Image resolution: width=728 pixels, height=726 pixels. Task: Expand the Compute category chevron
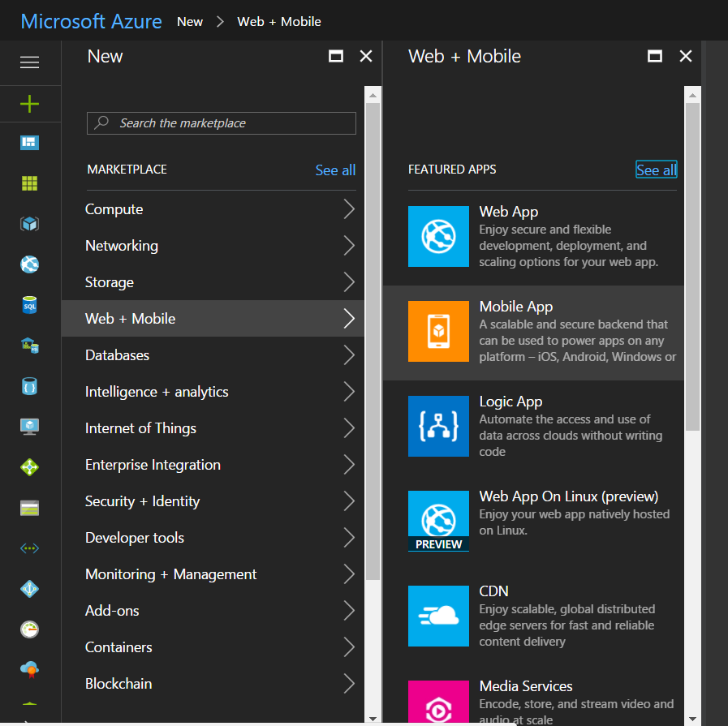[x=349, y=208]
